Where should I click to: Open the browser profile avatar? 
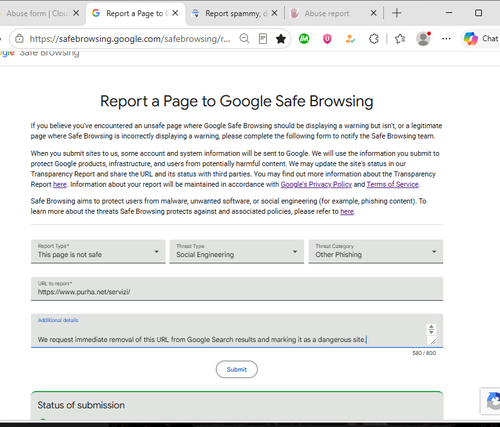click(423, 39)
